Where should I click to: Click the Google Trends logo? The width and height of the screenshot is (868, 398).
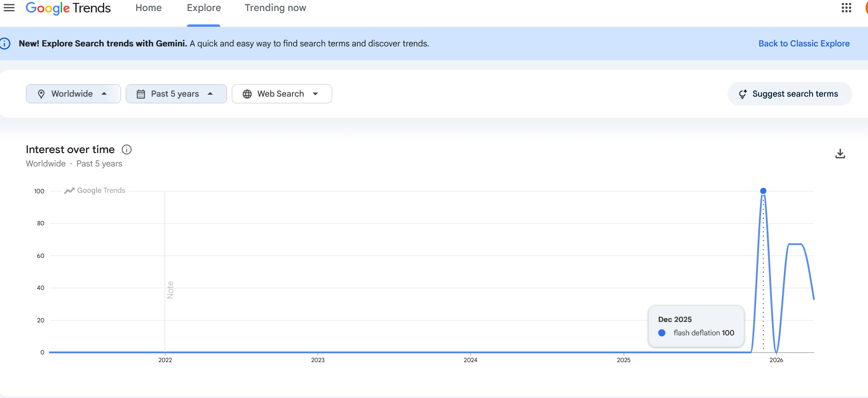point(68,8)
